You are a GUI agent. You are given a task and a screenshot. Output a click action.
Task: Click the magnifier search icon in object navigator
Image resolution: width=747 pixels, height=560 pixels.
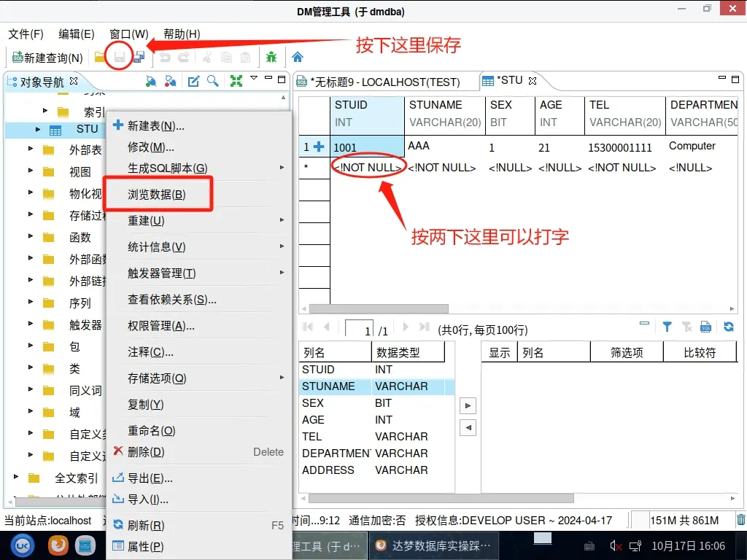213,81
